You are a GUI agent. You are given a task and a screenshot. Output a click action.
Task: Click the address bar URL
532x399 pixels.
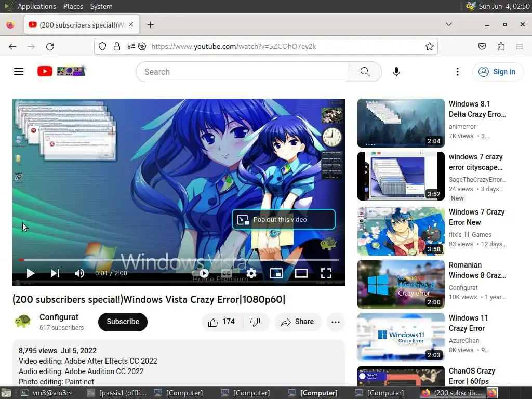(233, 46)
